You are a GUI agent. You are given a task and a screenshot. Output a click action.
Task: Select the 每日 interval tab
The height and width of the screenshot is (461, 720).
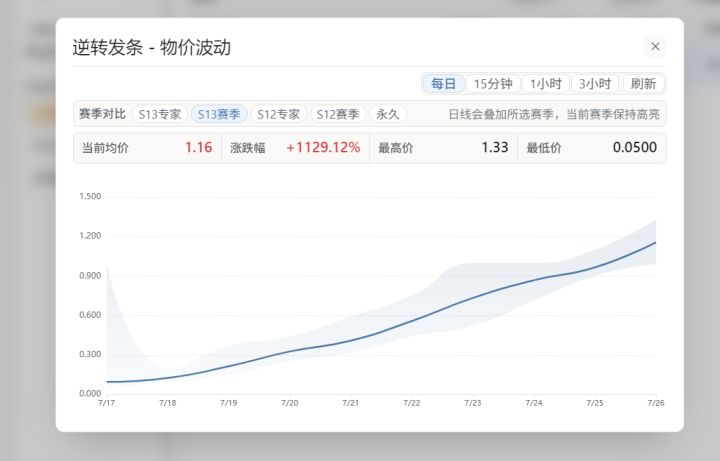444,84
